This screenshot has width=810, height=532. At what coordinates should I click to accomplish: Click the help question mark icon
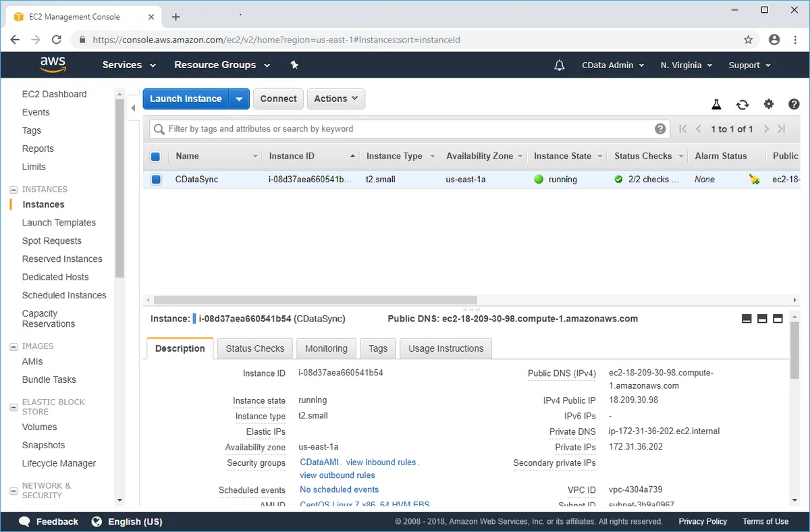794,104
